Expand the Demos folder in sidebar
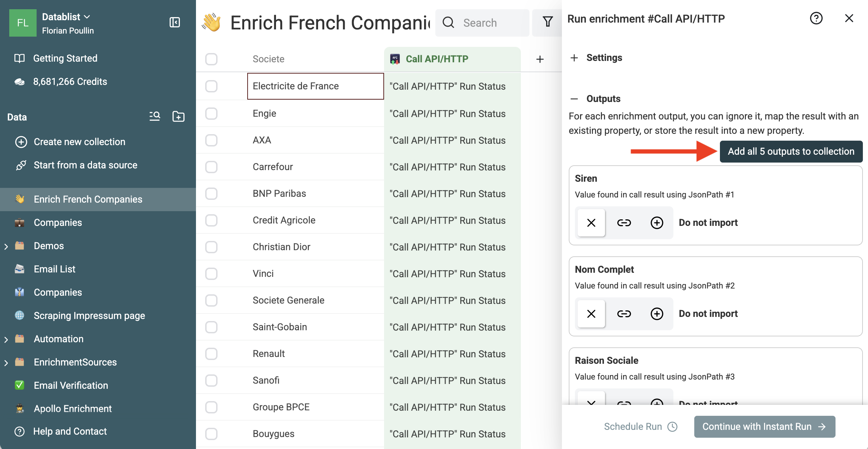 tap(6, 246)
